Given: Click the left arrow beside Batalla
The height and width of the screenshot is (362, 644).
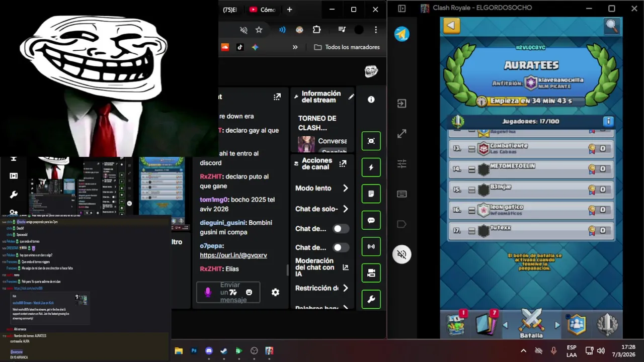Looking at the screenshot, I should click(506, 325).
